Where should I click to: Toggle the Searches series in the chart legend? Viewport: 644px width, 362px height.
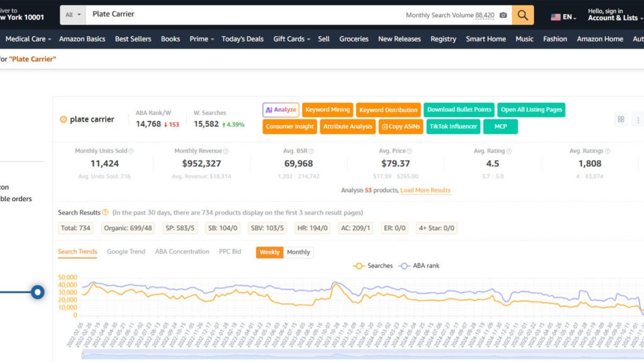tap(373, 265)
